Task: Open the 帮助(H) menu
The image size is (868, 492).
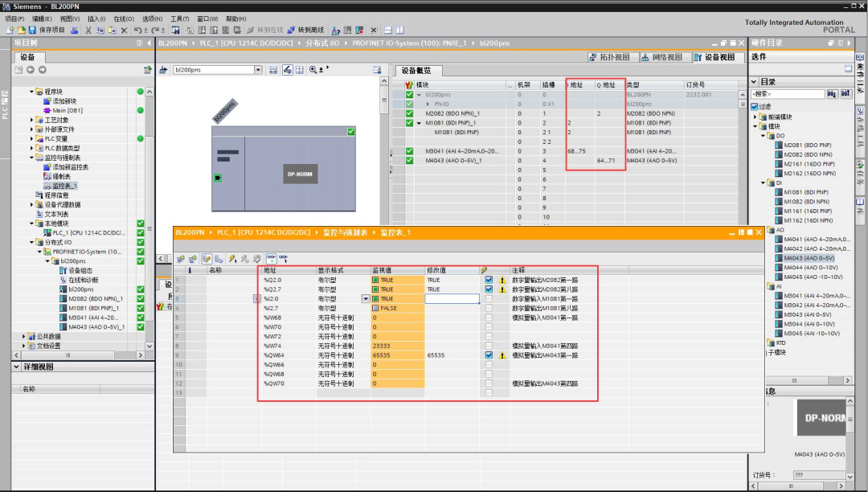Action: coord(235,18)
